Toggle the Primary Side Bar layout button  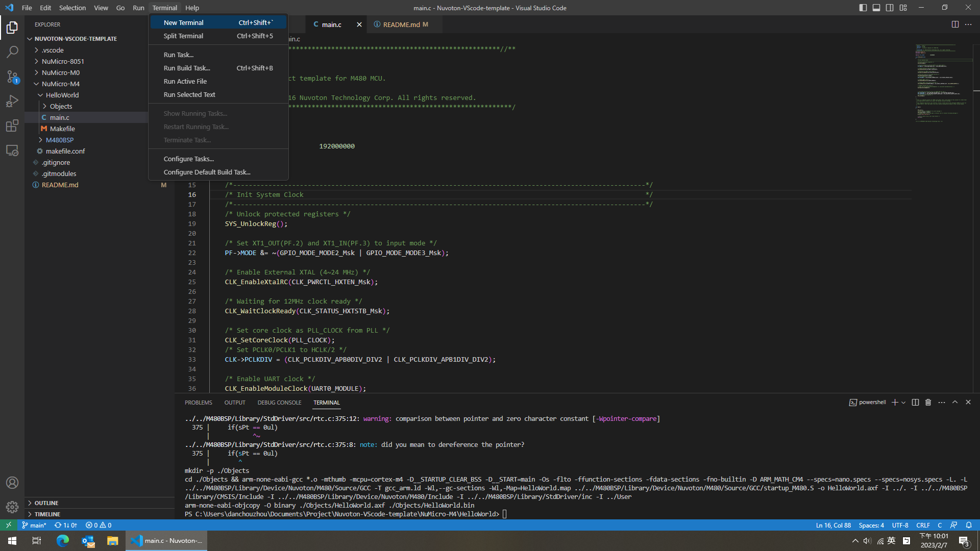click(863, 8)
